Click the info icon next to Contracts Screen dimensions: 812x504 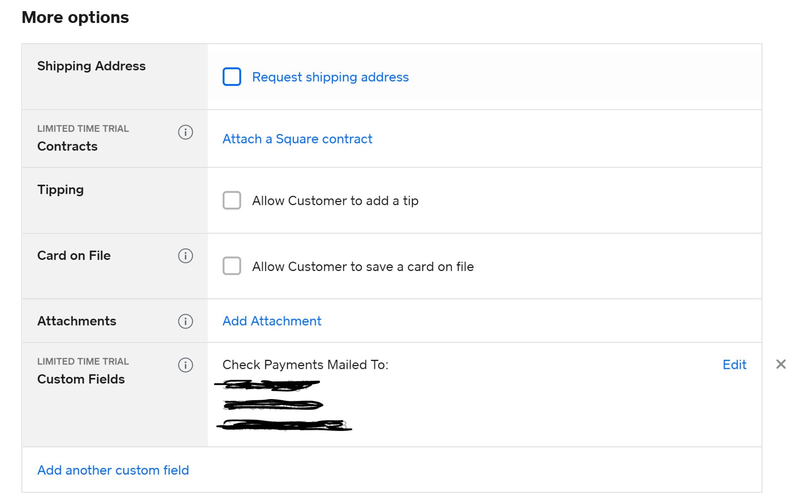[x=185, y=133]
